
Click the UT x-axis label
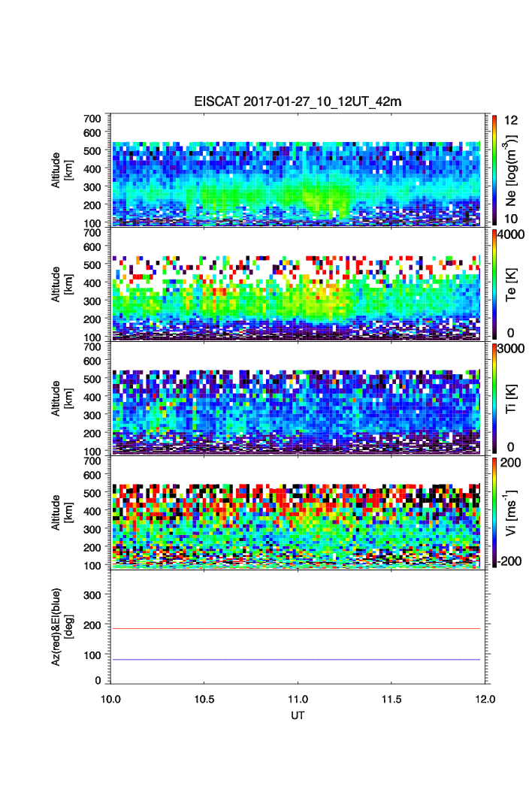[x=298, y=715]
